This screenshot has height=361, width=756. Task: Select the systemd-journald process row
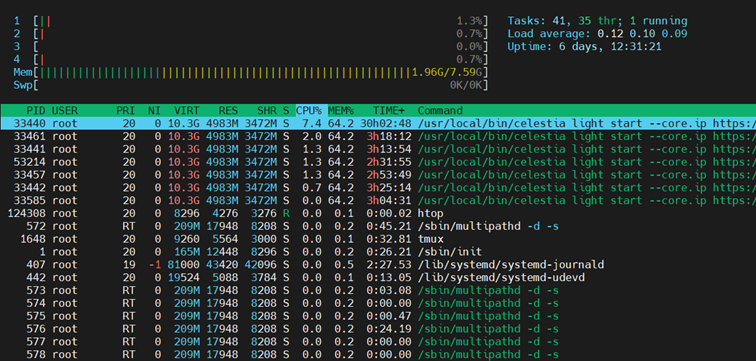pyautogui.click(x=378, y=265)
